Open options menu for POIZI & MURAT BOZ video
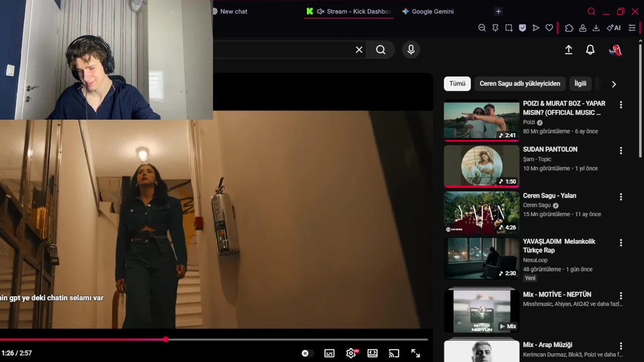644x362 pixels. 621,105
